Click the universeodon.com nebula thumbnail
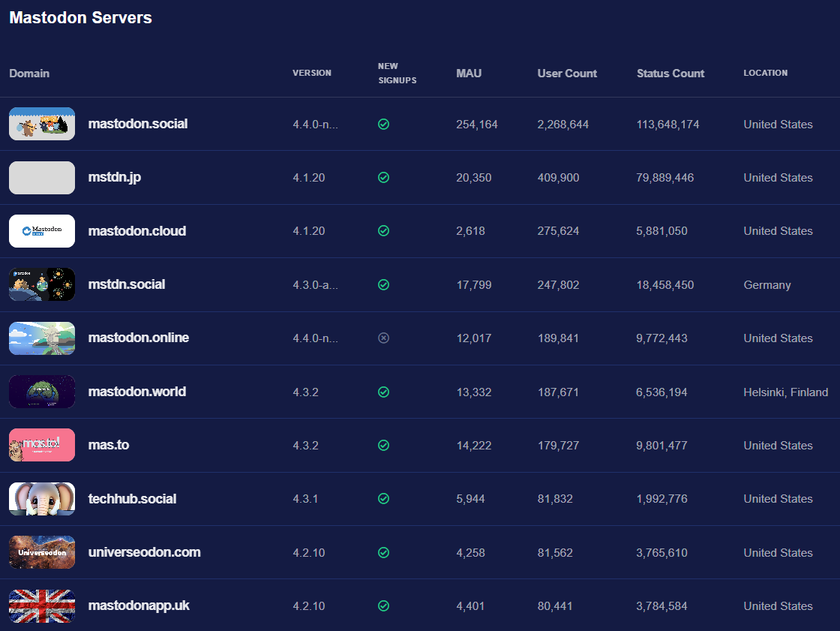 click(x=42, y=552)
